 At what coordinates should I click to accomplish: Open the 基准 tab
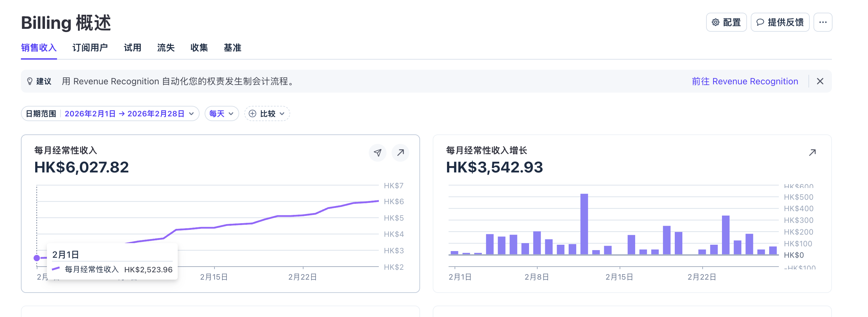(x=233, y=48)
